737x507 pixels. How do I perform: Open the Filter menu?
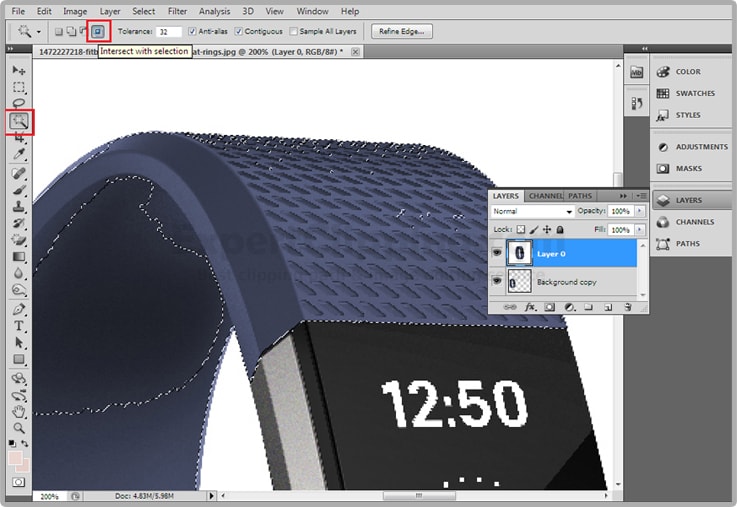(177, 11)
